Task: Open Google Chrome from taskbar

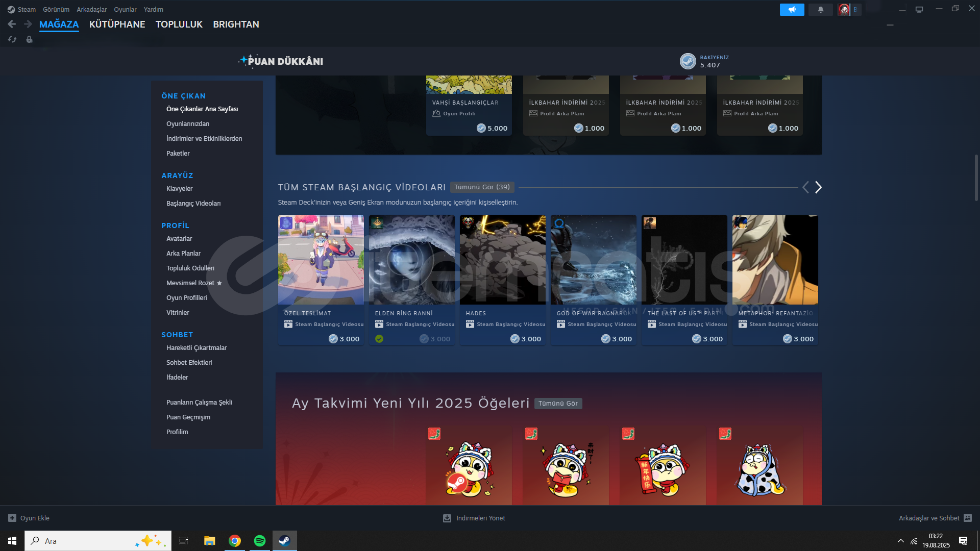Action: [235, 541]
